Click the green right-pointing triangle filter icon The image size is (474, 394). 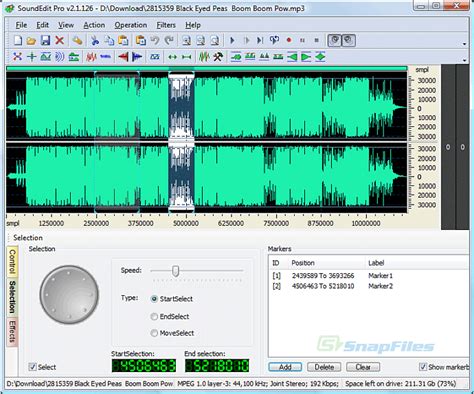pyautogui.click(x=306, y=57)
